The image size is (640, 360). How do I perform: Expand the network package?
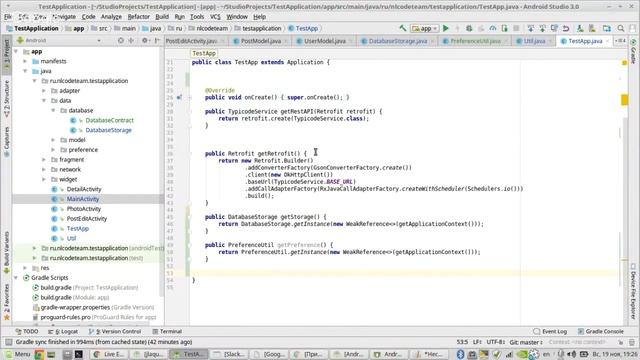(x=44, y=169)
